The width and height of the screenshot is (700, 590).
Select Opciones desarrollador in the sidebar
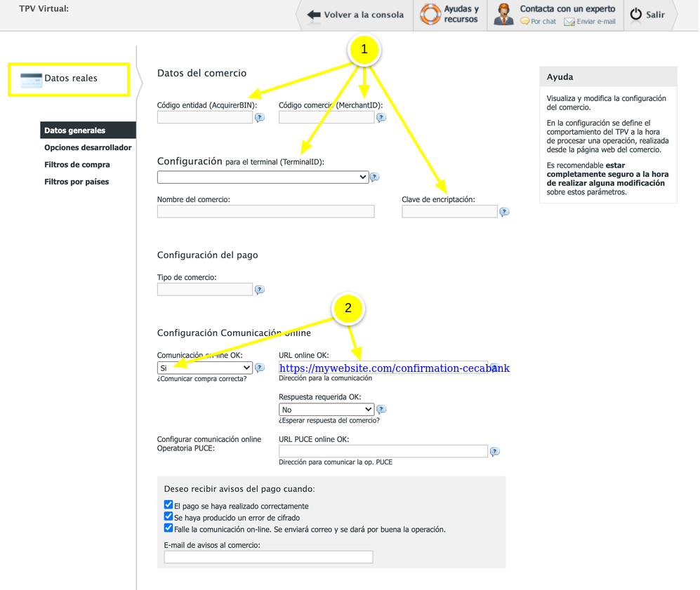[x=87, y=147]
